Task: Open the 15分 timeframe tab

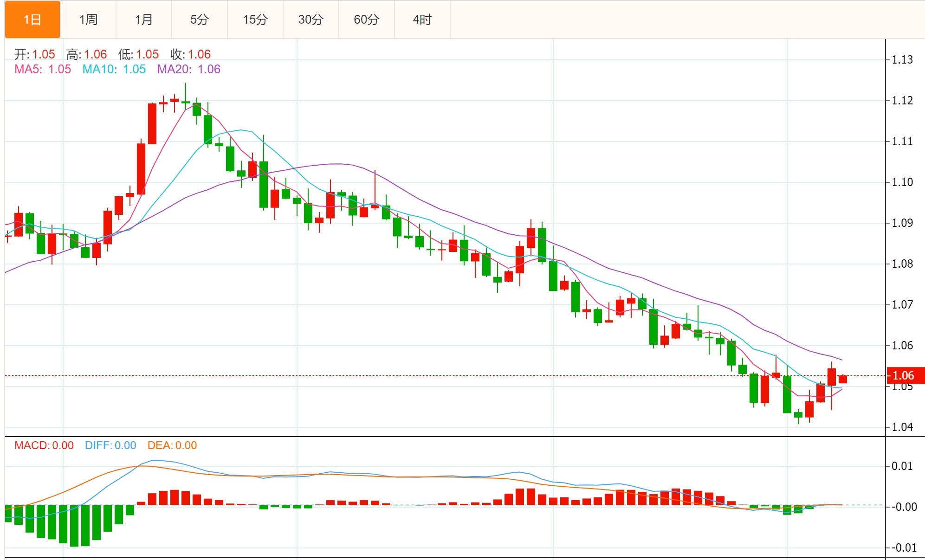Action: (x=255, y=19)
